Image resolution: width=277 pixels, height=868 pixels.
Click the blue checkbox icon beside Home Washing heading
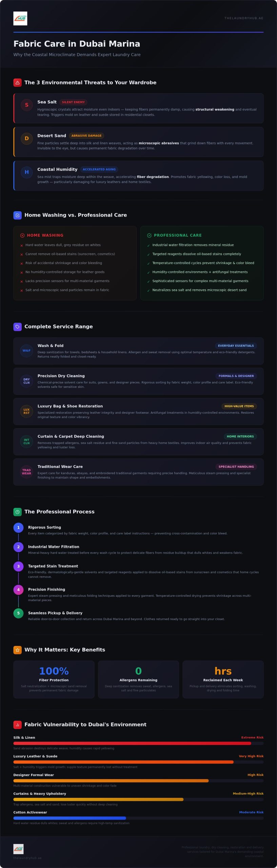click(x=18, y=215)
